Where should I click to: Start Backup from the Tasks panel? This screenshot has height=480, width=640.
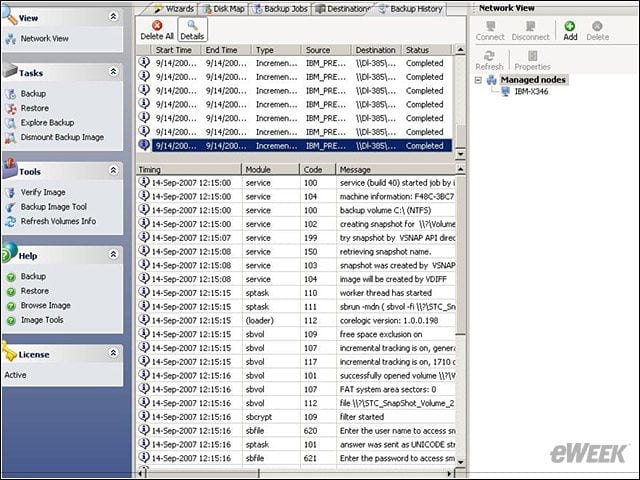coord(33,93)
